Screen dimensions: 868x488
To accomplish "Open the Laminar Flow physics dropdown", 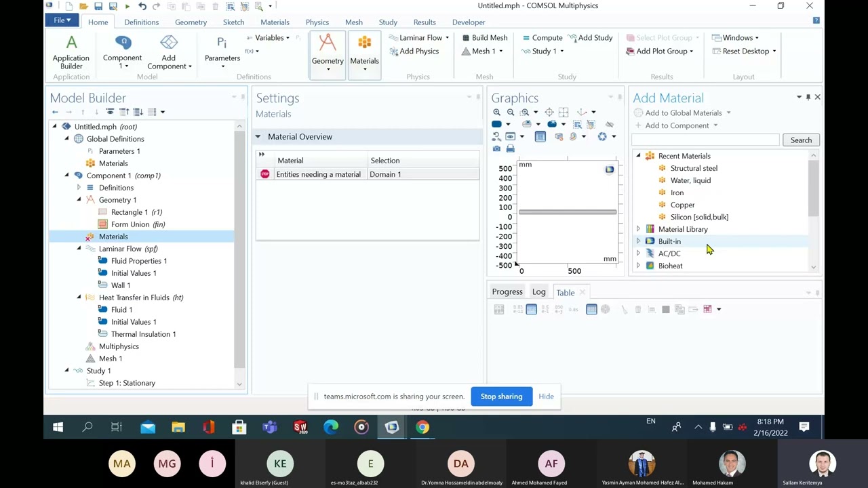I will [419, 38].
